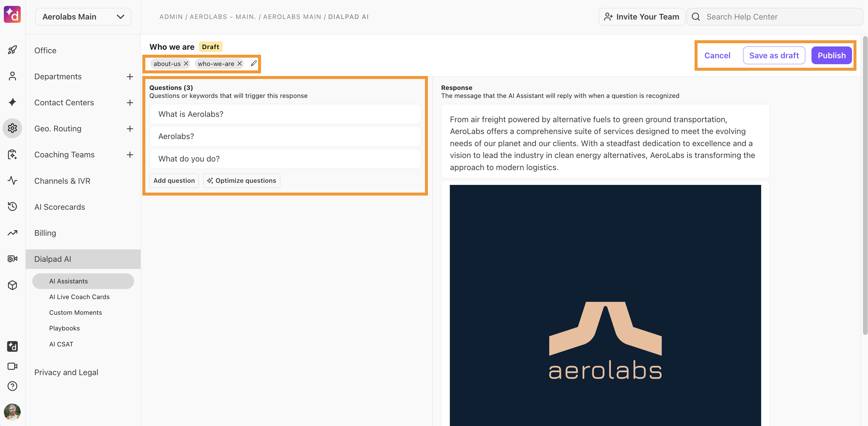The width and height of the screenshot is (868, 426).
Task: Publish the Who we are response
Action: (x=832, y=55)
